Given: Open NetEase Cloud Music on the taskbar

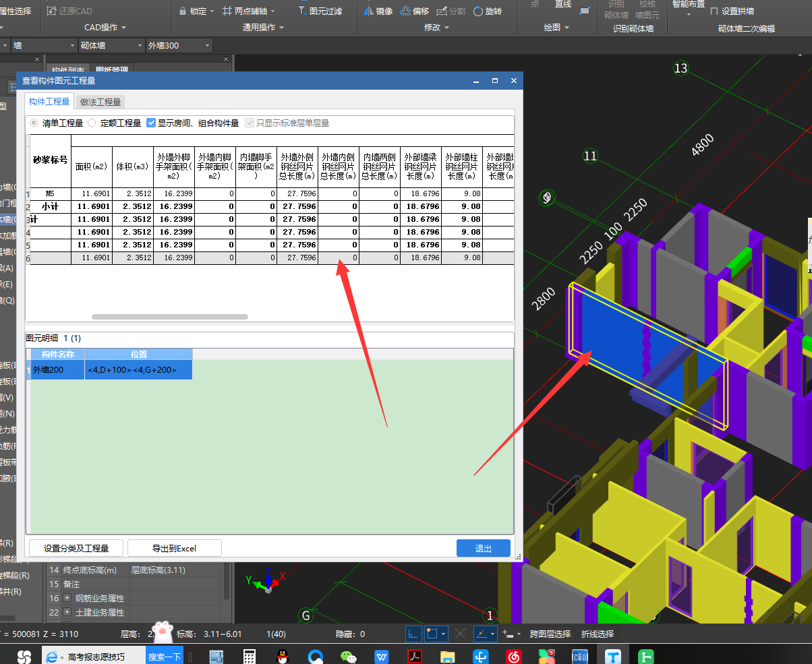Looking at the screenshot, I should [514, 655].
